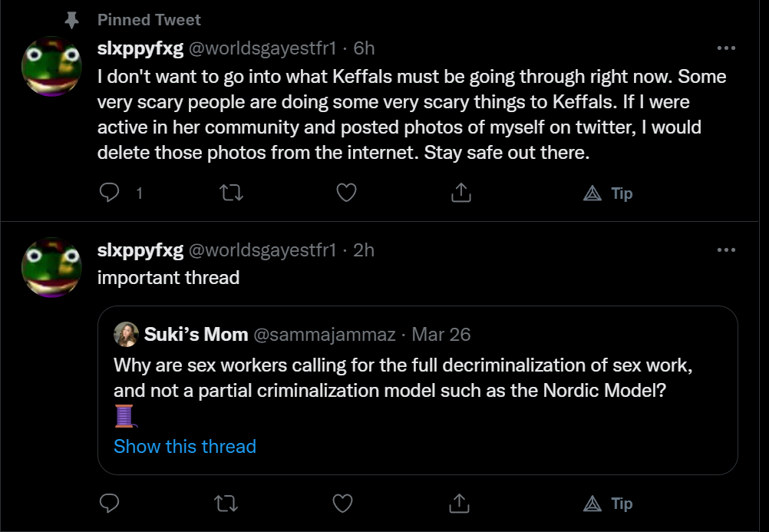769x532 pixels.
Task: Open the 2h timestamp of second tweet
Action: click(364, 250)
